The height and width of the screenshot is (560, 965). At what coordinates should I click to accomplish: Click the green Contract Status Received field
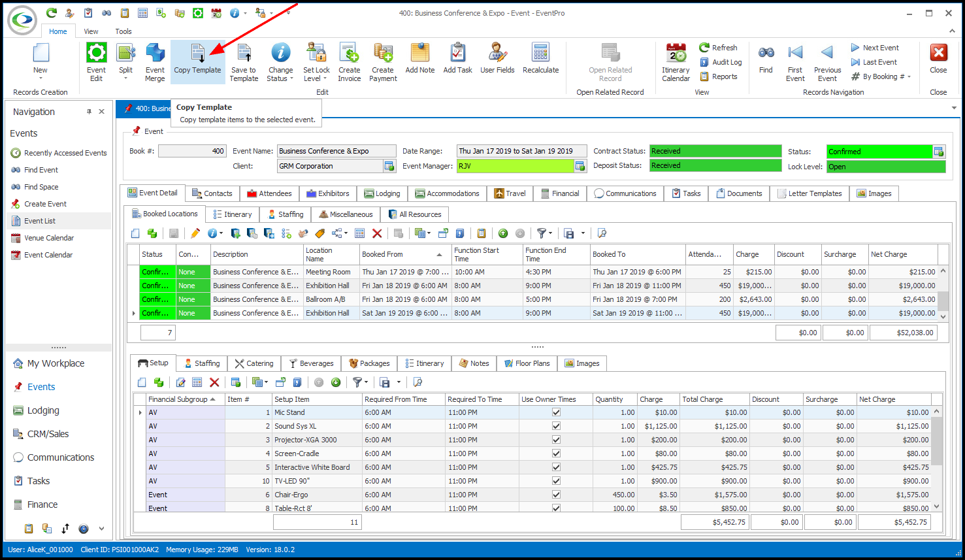715,151
